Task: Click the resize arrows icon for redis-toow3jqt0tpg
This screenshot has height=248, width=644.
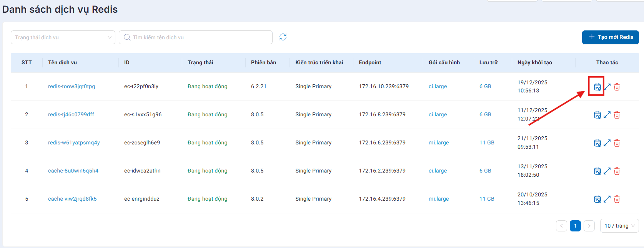Action: click(607, 87)
